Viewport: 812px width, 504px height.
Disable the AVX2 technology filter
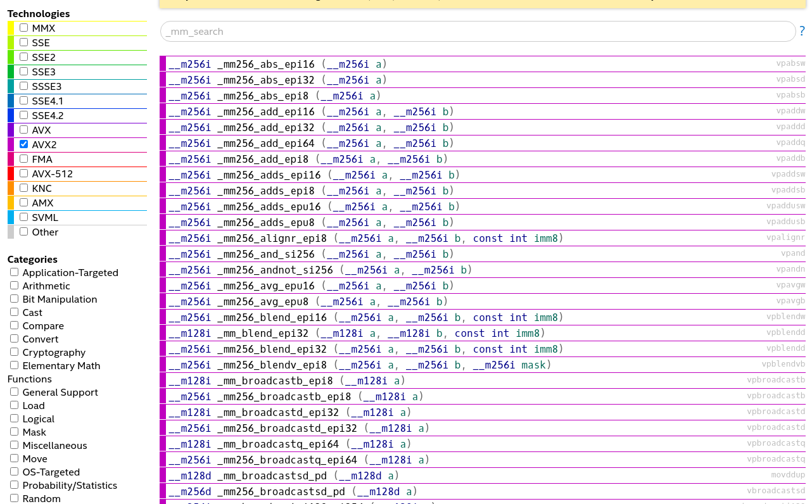point(23,144)
